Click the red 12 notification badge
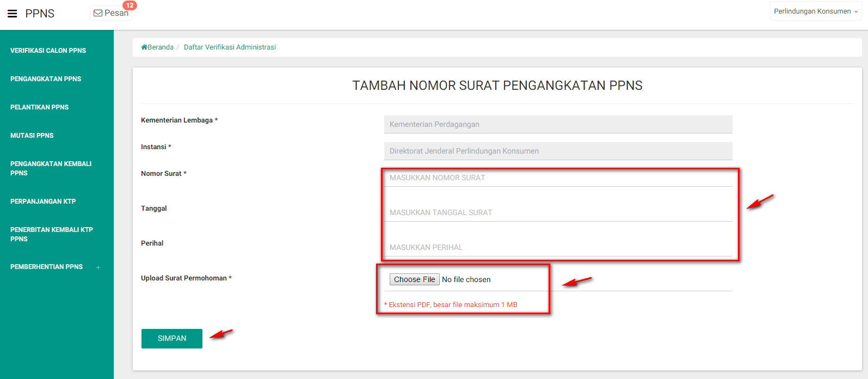This screenshot has height=379, width=868. tap(130, 5)
